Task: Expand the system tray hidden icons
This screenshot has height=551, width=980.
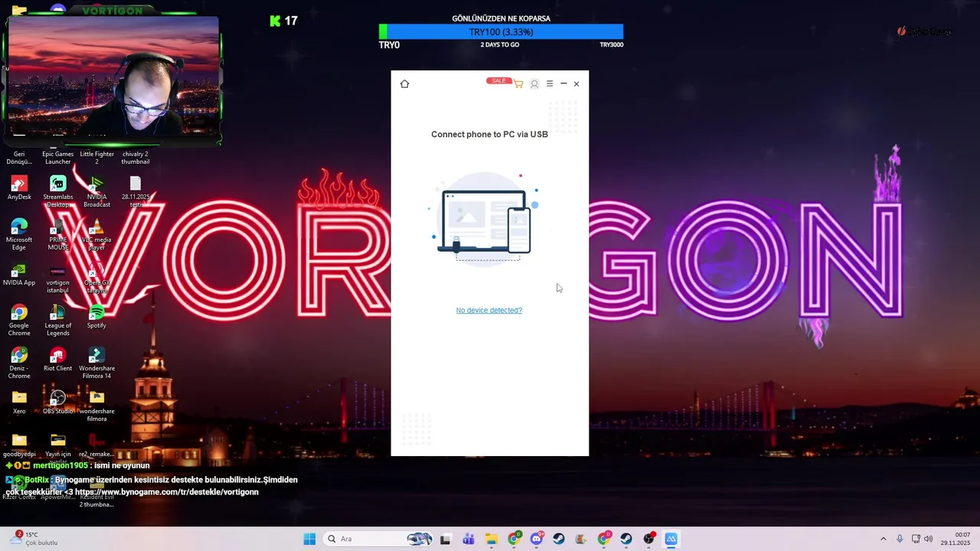Action: 883,539
